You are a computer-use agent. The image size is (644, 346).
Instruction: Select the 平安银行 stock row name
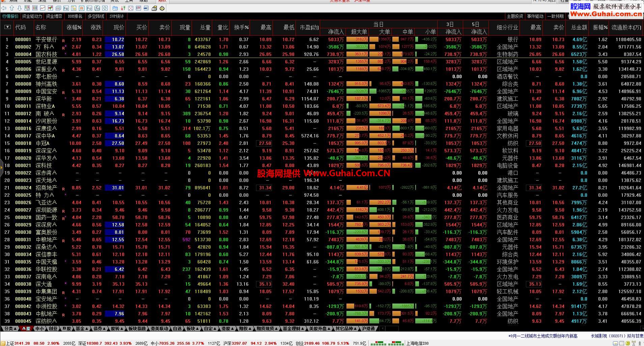point(46,39)
